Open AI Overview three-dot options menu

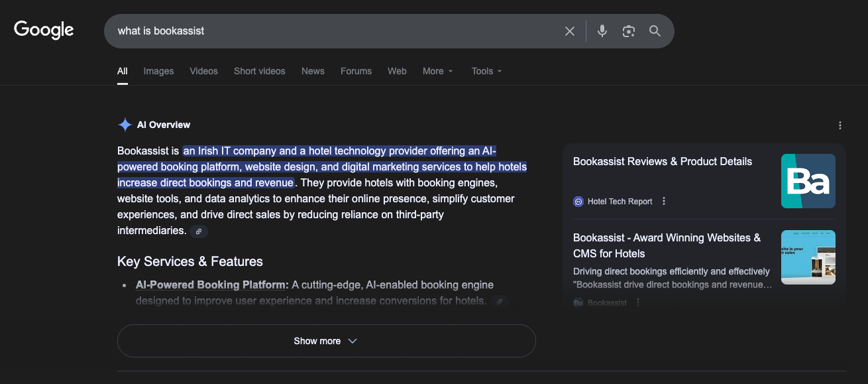coord(840,125)
